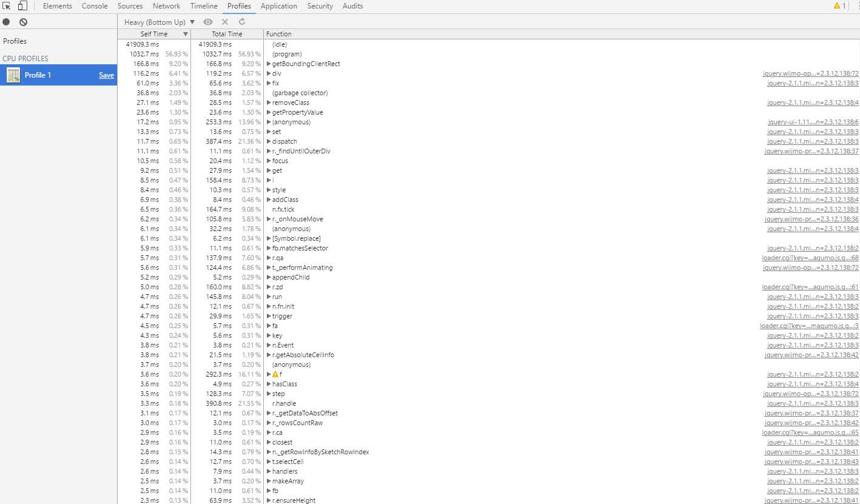Focus selected function with the eye icon

click(208, 22)
